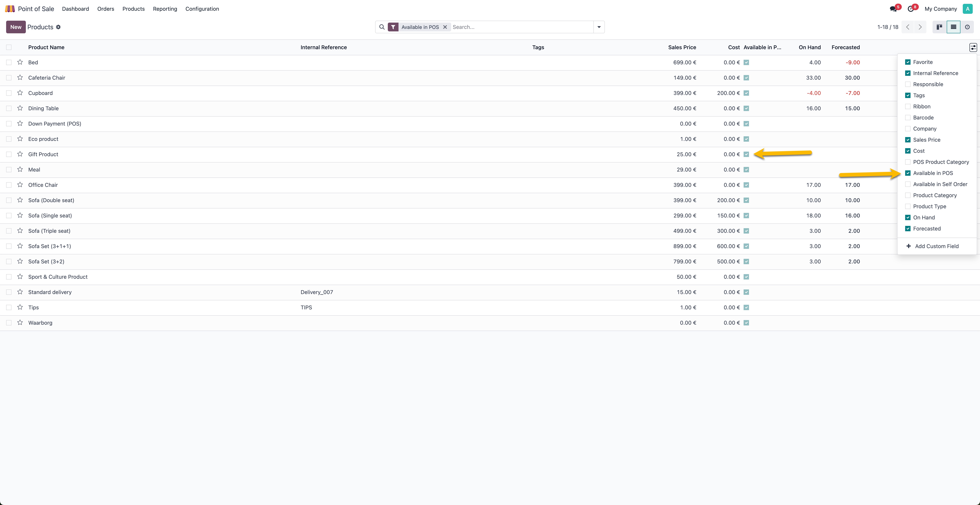Open the Reporting menu

point(165,9)
